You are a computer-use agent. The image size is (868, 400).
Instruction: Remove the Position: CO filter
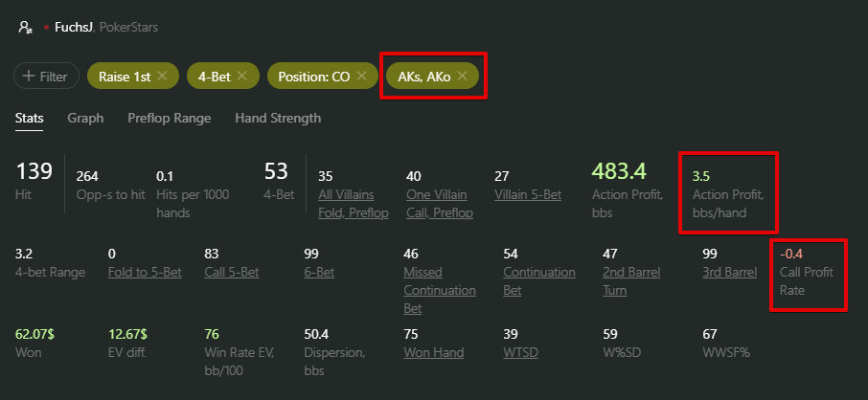(361, 76)
